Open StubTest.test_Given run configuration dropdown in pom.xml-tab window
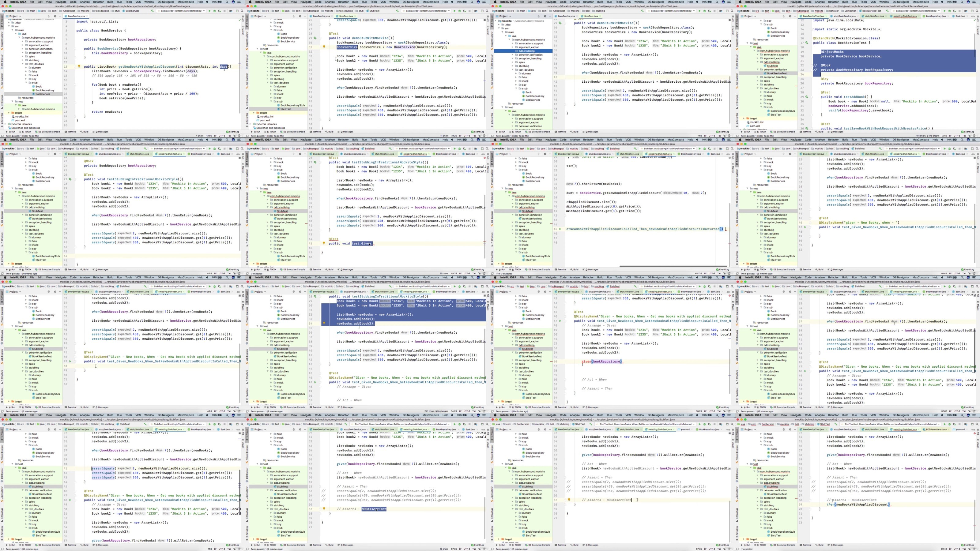The image size is (980, 551). click(x=645, y=424)
